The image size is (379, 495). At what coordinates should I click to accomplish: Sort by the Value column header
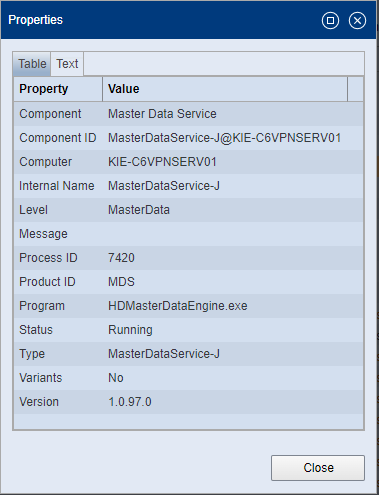(x=225, y=89)
